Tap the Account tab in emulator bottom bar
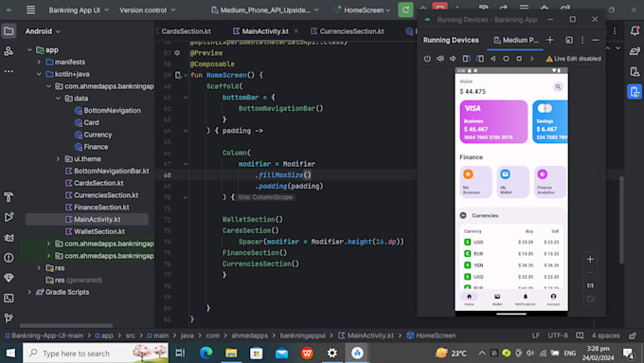Image resolution: width=644 pixels, height=363 pixels. [553, 299]
